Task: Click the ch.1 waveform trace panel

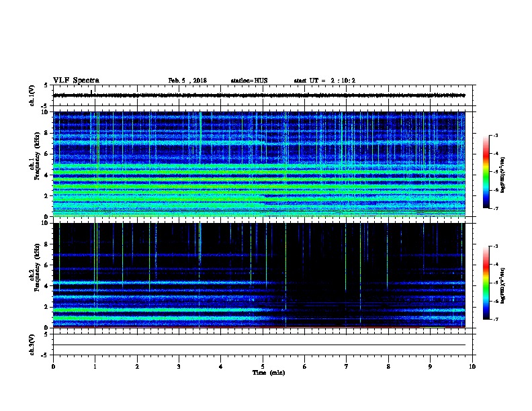Action: (263, 95)
